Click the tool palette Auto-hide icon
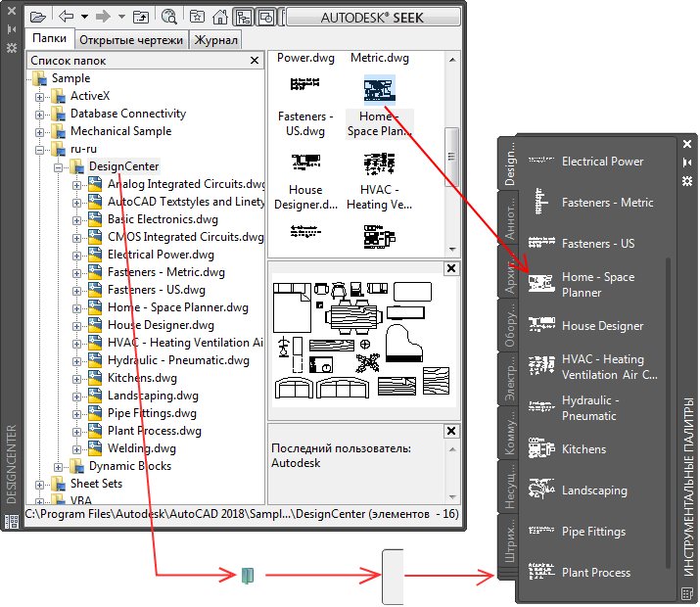The width and height of the screenshot is (700, 607). point(687,163)
